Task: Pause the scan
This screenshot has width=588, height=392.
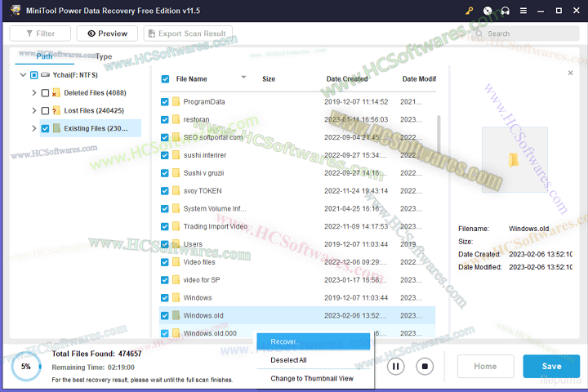Action: [395, 366]
